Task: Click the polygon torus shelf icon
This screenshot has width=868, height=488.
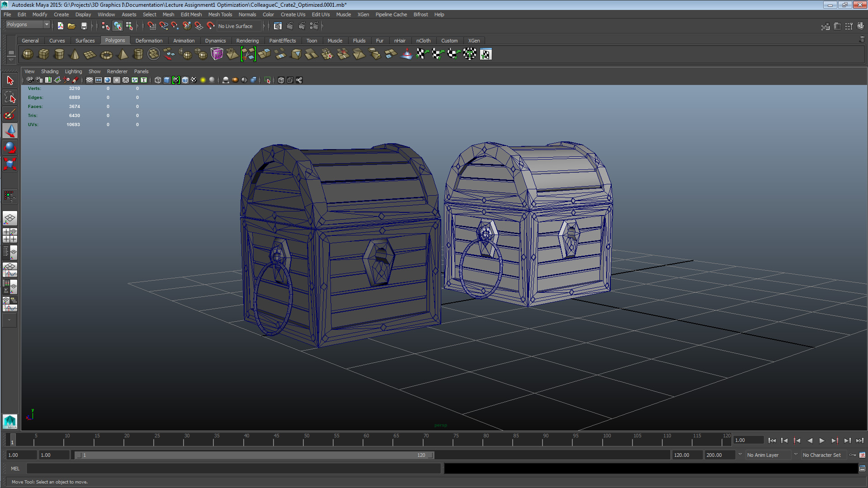Action: (x=106, y=55)
